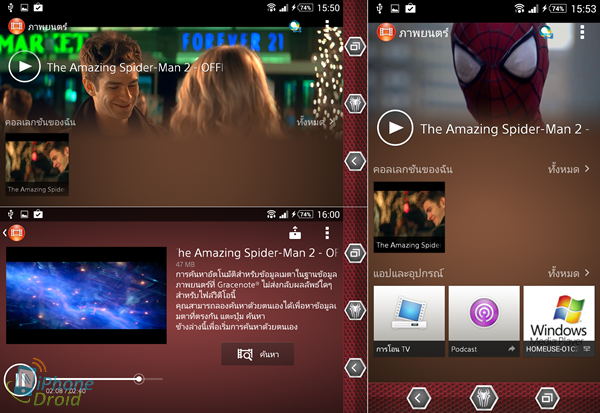Open Amazing Spider thumbnail in top-left screen
Viewport: 600px width, 413px height.
tap(37, 165)
